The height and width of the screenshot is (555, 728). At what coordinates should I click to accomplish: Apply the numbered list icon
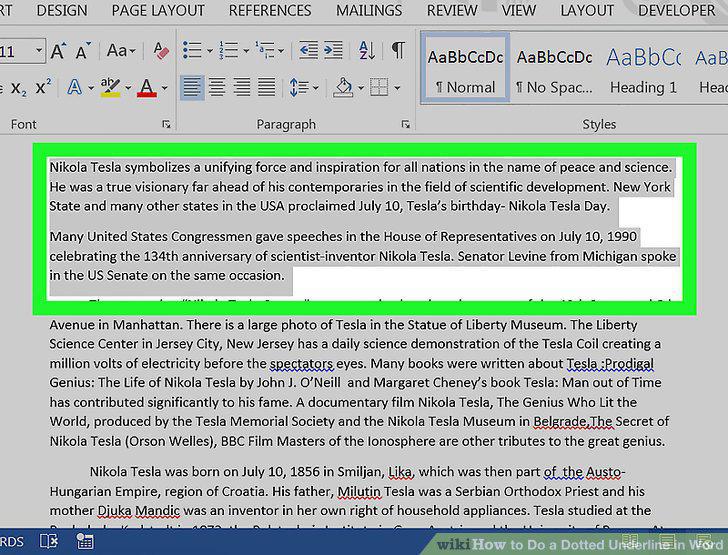[228, 50]
